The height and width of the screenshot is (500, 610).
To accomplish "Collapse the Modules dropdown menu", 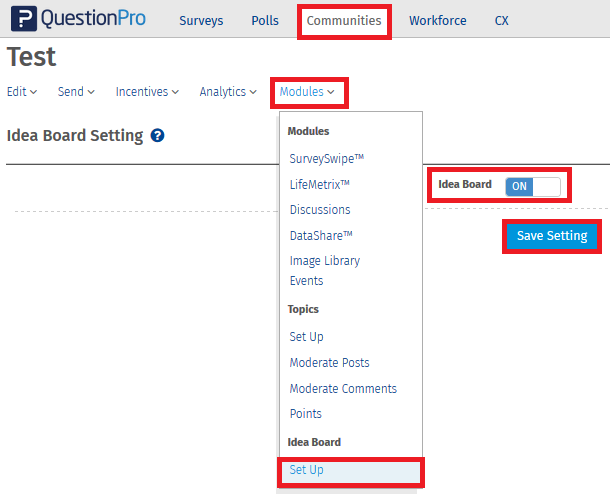I will [x=307, y=92].
